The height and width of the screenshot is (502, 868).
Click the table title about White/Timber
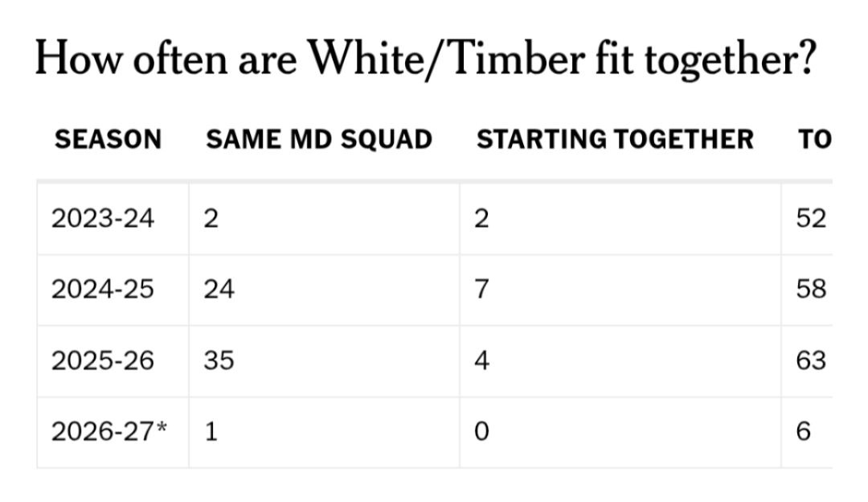click(426, 59)
